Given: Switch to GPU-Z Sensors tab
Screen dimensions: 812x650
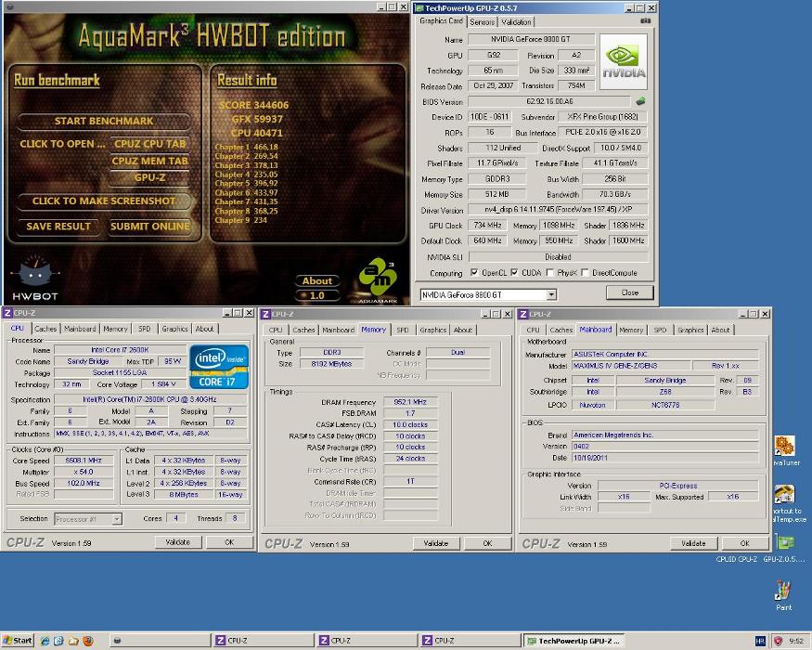Looking at the screenshot, I should click(x=483, y=21).
